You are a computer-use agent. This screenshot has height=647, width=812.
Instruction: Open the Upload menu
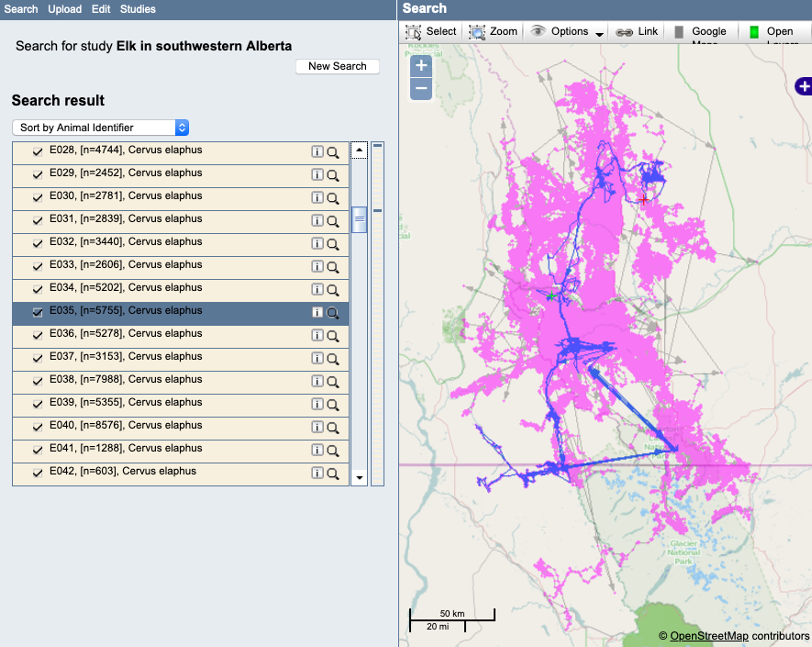tap(64, 9)
